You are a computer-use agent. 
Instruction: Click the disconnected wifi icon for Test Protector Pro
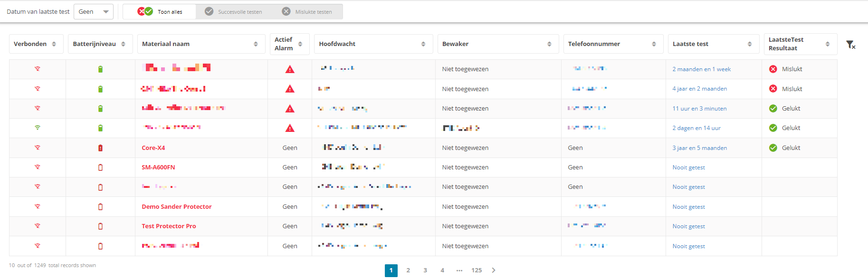pos(38,226)
